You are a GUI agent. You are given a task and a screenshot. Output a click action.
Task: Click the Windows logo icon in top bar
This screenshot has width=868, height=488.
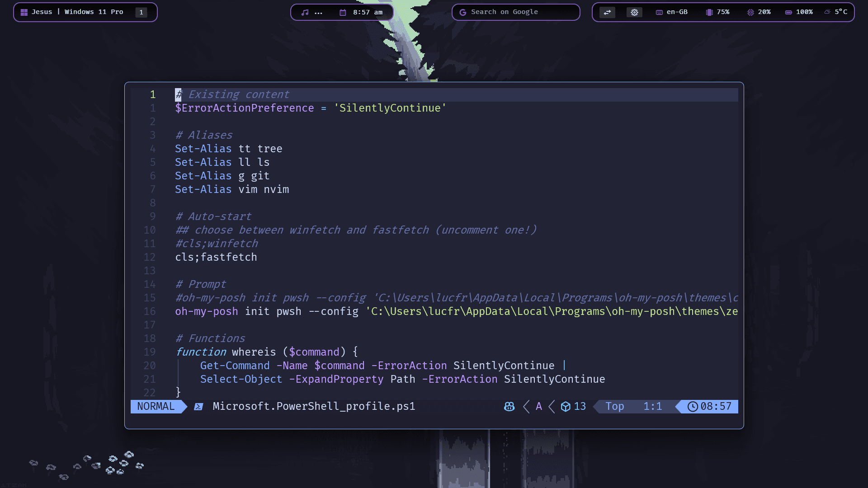(x=24, y=12)
